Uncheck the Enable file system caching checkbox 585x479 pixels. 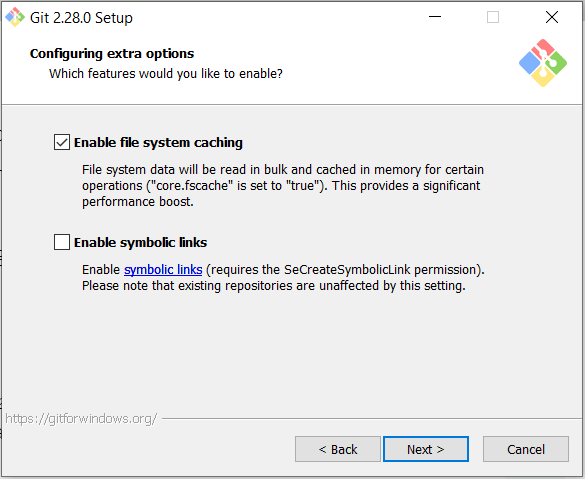62,142
